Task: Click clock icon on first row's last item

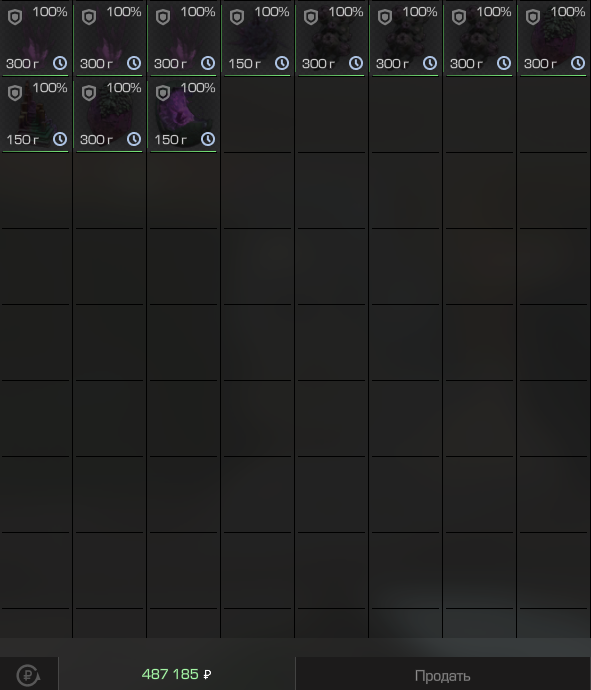Action: [578, 63]
